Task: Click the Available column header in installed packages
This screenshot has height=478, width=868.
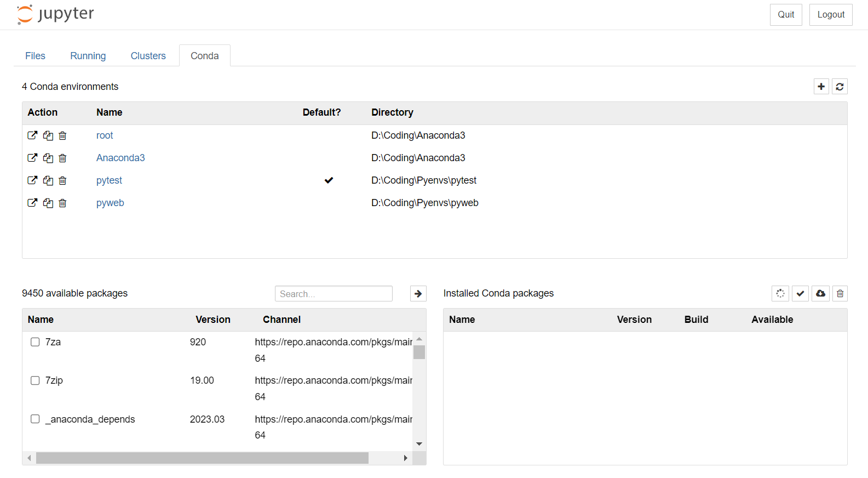Action: click(772, 320)
